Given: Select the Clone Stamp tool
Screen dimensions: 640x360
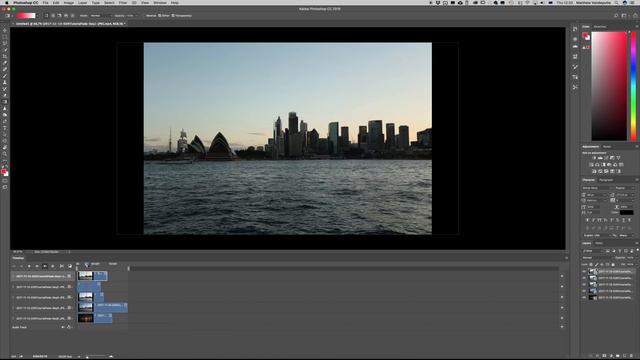Looking at the screenshot, I should 5,82.
